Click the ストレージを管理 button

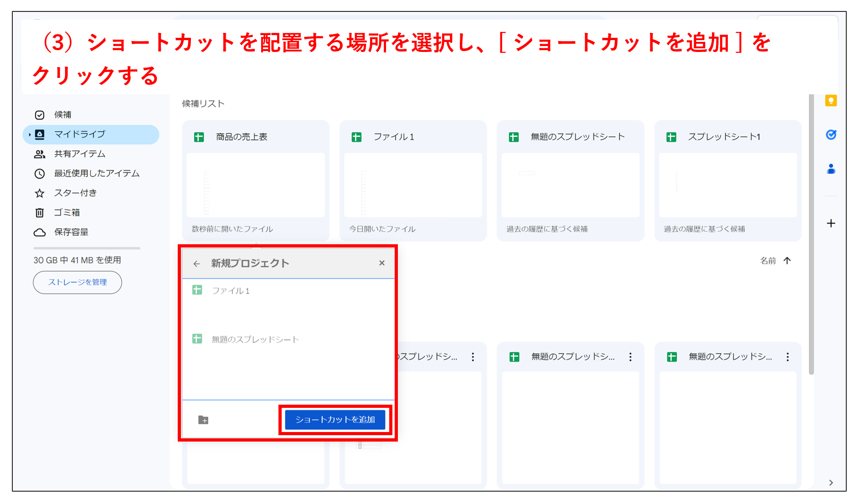click(77, 282)
